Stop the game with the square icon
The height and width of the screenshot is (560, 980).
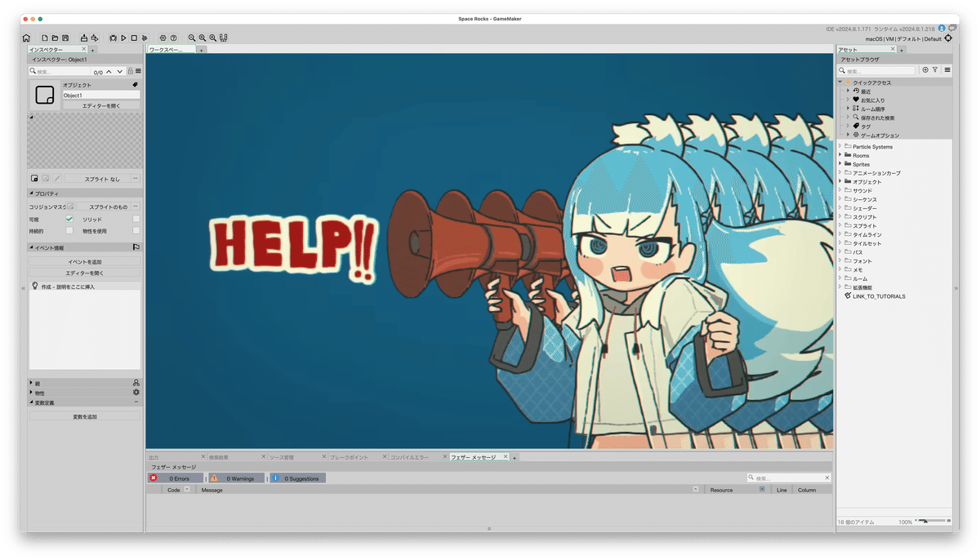click(x=134, y=38)
